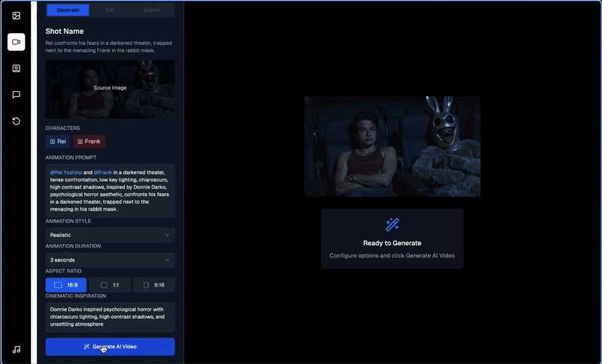Viewport: 602px width, 364px height.
Task: Click into the Animation Prompt text box
Action: 110,190
